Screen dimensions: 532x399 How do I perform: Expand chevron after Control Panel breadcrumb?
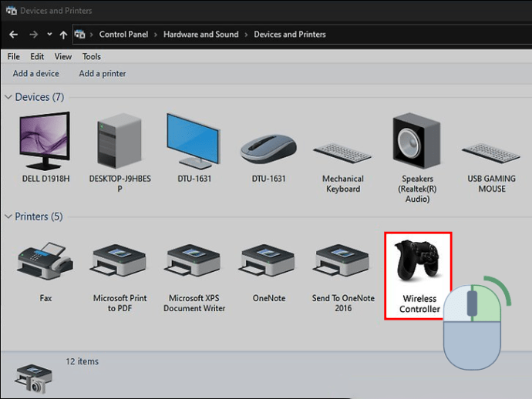156,35
